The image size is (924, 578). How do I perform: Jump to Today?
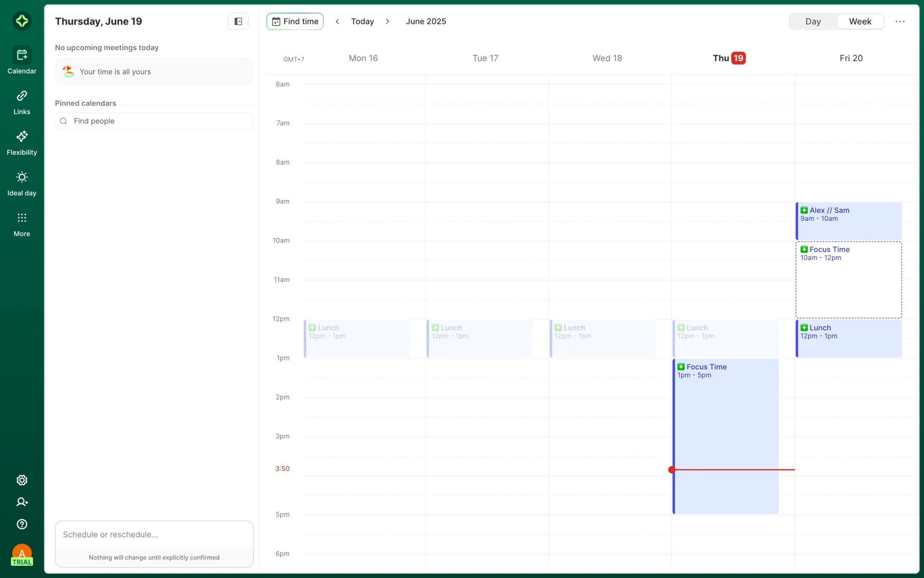[x=362, y=21]
